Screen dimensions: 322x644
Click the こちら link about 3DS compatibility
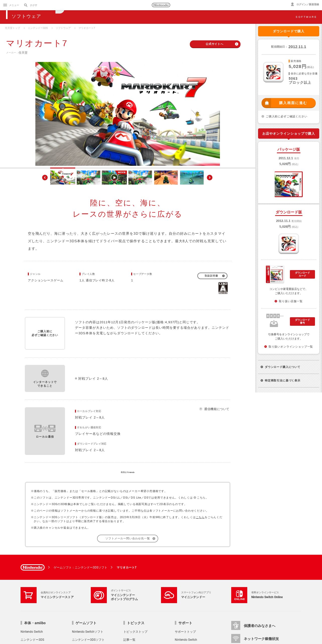pyautogui.click(x=201, y=498)
